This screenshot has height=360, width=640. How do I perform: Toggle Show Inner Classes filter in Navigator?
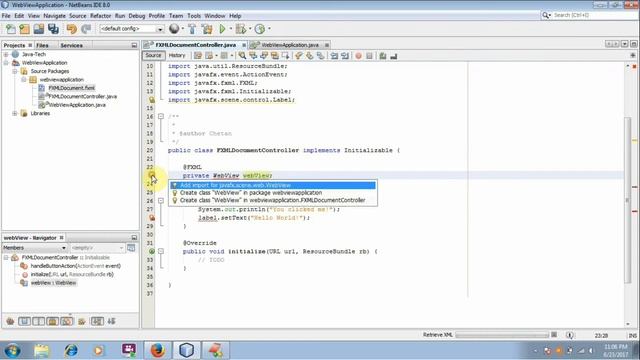pos(67,322)
